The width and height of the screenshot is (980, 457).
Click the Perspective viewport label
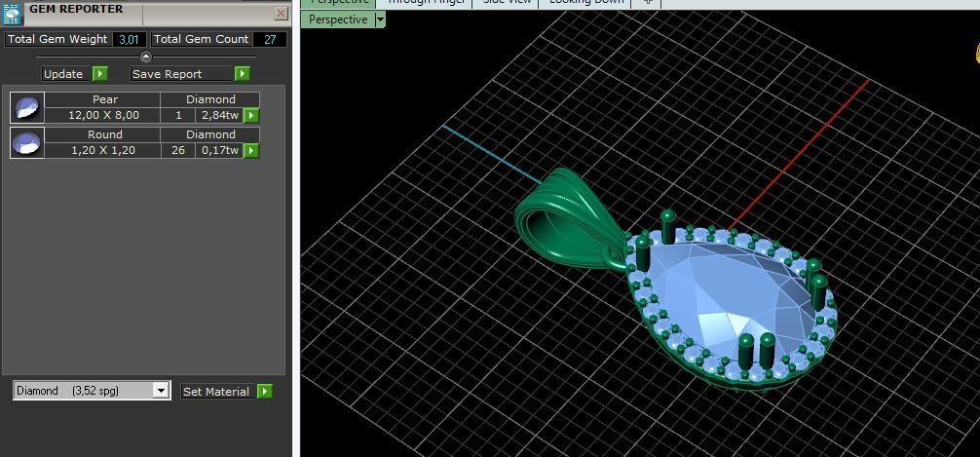click(x=337, y=20)
